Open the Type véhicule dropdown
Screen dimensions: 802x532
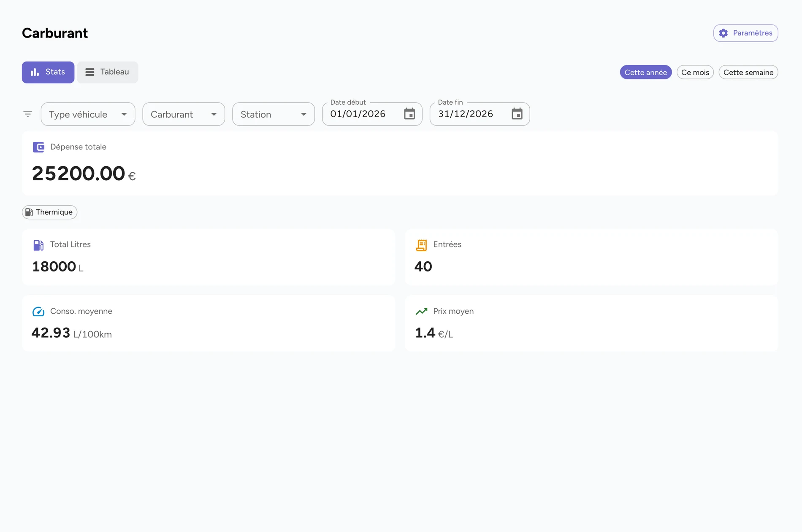click(88, 114)
